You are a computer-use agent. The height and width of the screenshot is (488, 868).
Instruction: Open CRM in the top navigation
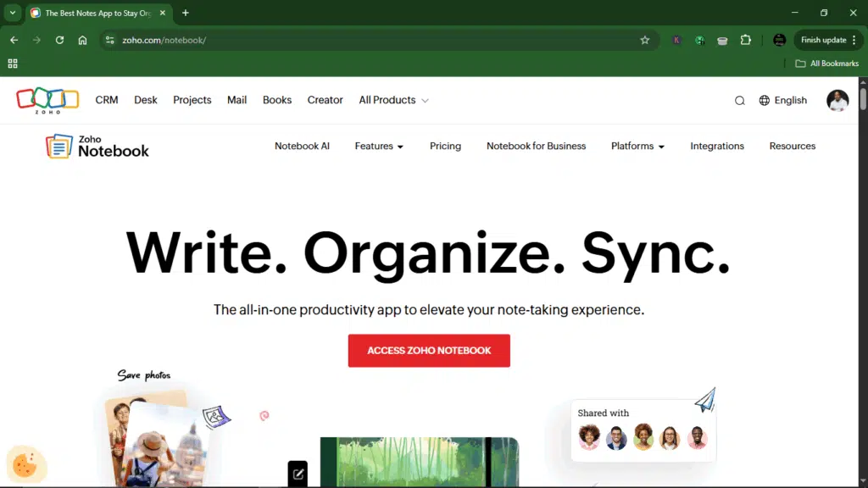[x=107, y=100]
